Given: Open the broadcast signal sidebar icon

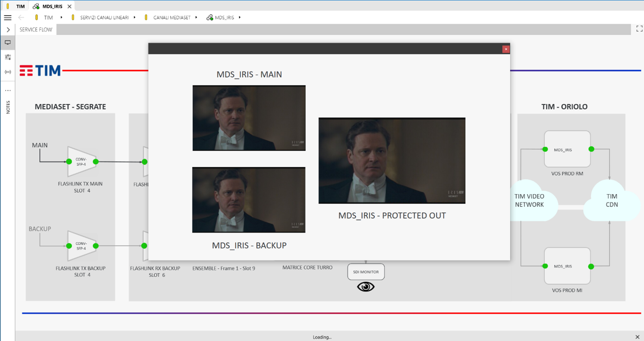Looking at the screenshot, I should [8, 72].
